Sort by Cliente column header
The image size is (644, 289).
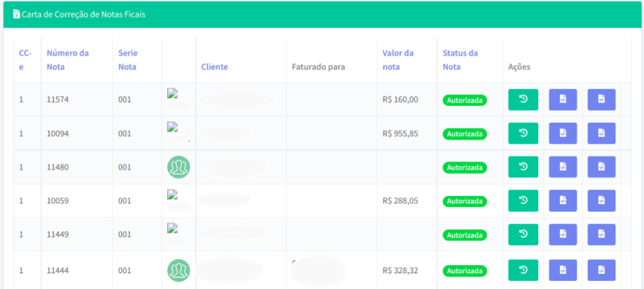click(x=214, y=67)
